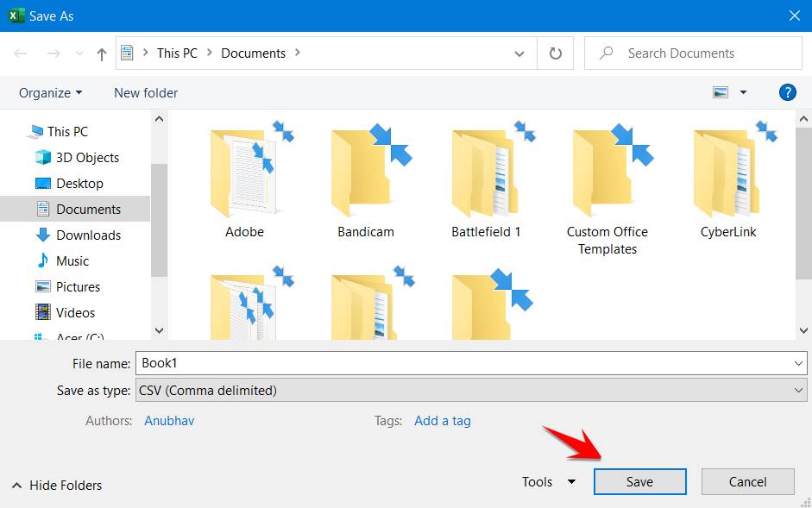The height and width of the screenshot is (508, 812).
Task: Open Videos in navigation pane
Action: (75, 313)
